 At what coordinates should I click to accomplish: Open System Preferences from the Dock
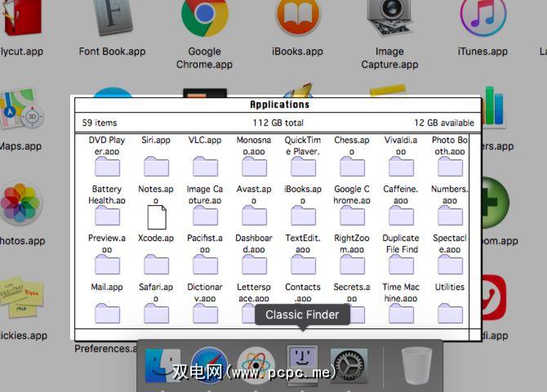tap(349, 366)
